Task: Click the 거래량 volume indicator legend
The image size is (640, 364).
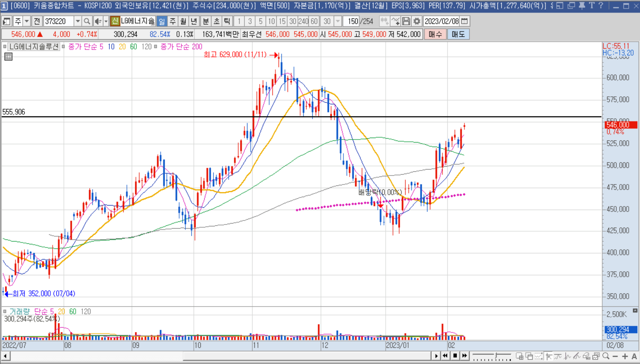Action: click(x=19, y=311)
